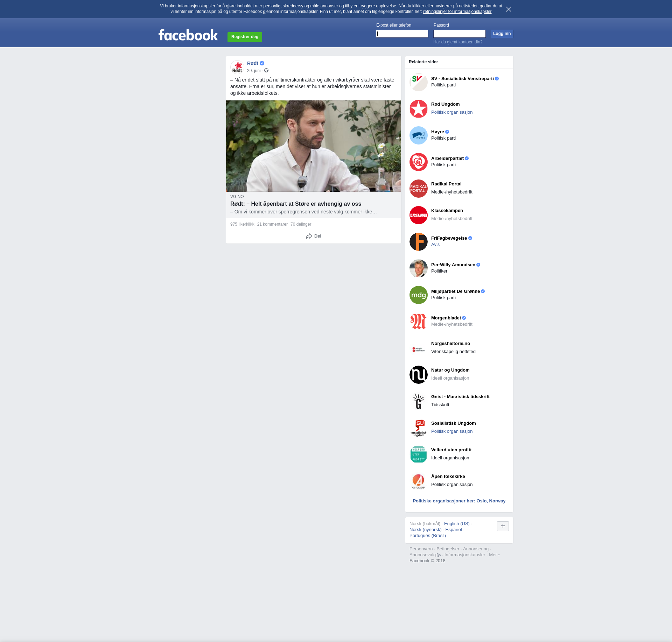
Task: Open Høyre page name
Action: pos(437,132)
